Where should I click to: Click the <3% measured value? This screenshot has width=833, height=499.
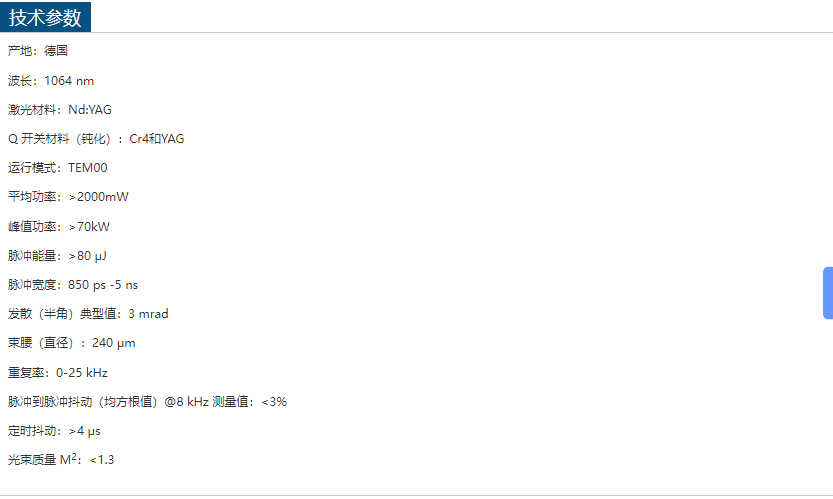coord(274,401)
